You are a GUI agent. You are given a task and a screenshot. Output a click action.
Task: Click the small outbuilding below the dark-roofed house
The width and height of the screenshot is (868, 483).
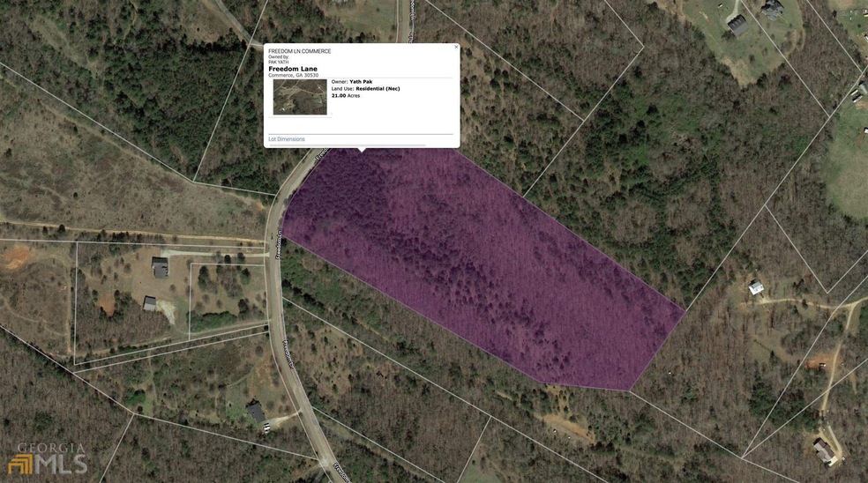tap(149, 303)
